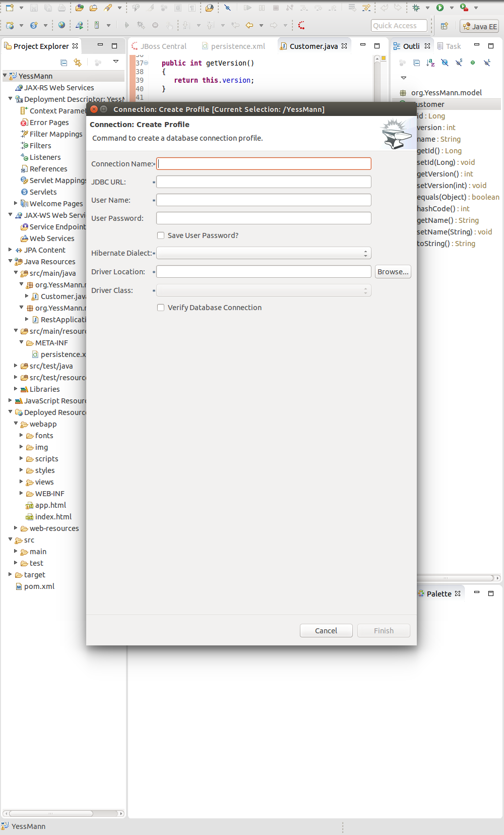Select app.html in Project Explorer
Image resolution: width=504 pixels, height=835 pixels.
pyautogui.click(x=46, y=505)
